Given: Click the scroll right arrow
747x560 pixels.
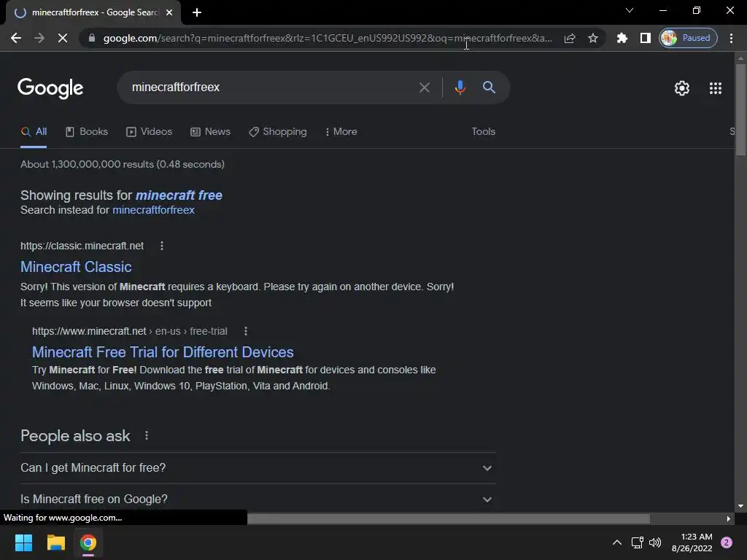Looking at the screenshot, I should coord(729,518).
